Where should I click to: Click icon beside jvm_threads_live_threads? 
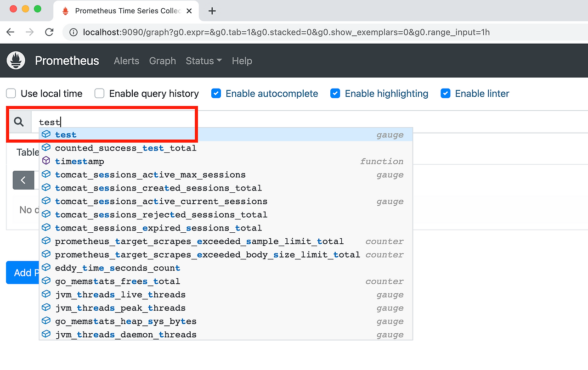click(x=46, y=294)
